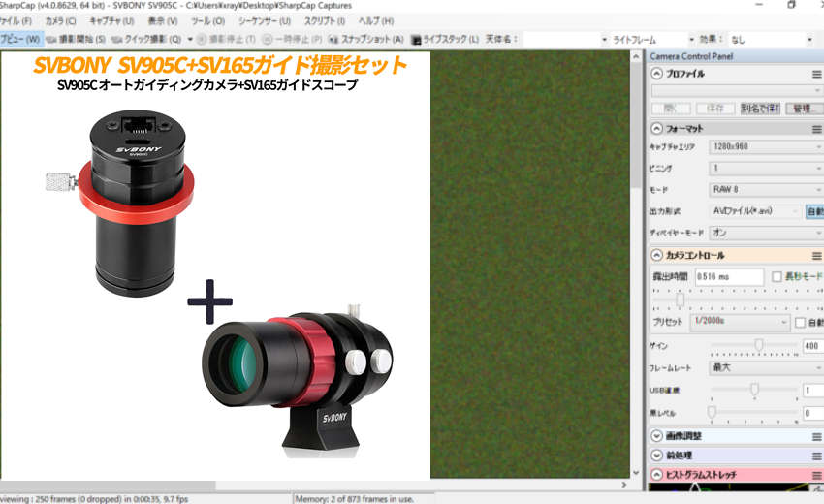Viewport: 824px width, 504px height.
Task: Open the 天体名 dropdown arrow
Action: click(x=604, y=40)
